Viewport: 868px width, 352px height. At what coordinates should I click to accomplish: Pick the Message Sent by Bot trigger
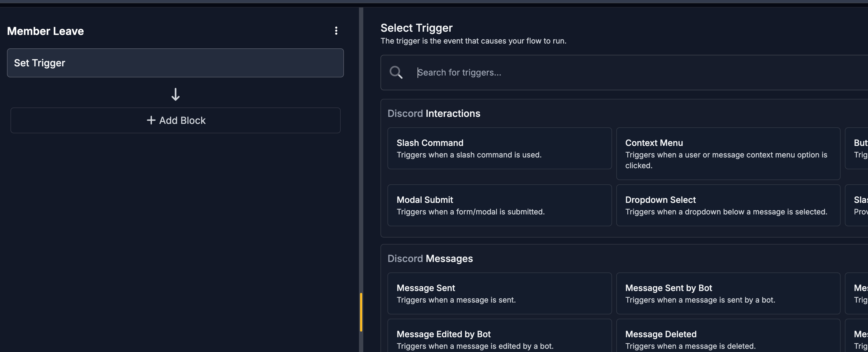[728, 293]
